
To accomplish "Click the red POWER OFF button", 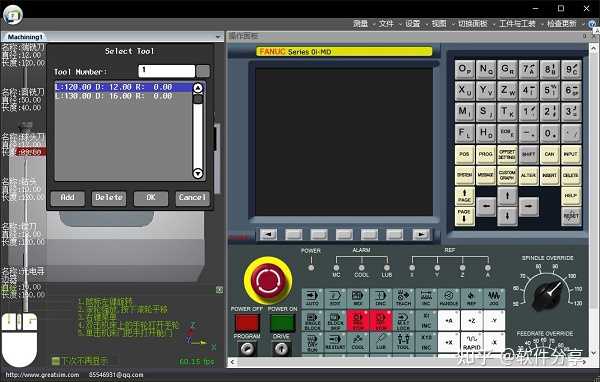I will click(247, 323).
